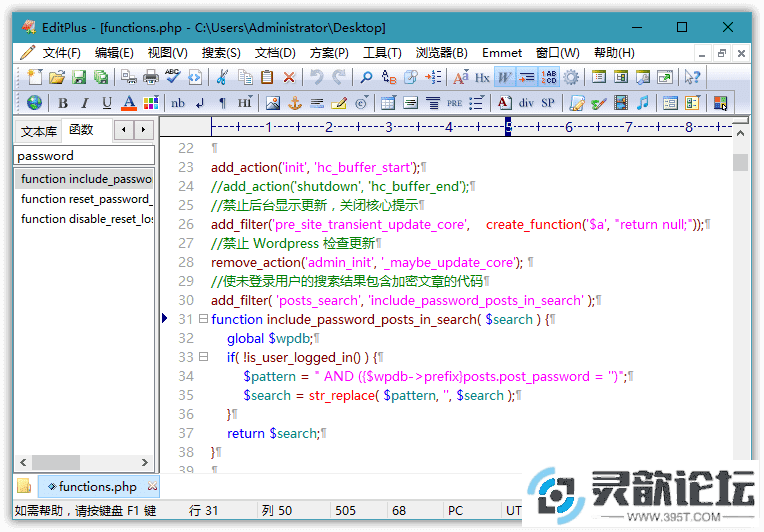Click the globe browser icon in the HTML toolbar
Screen dimensions: 764x532
pyautogui.click(x=34, y=103)
